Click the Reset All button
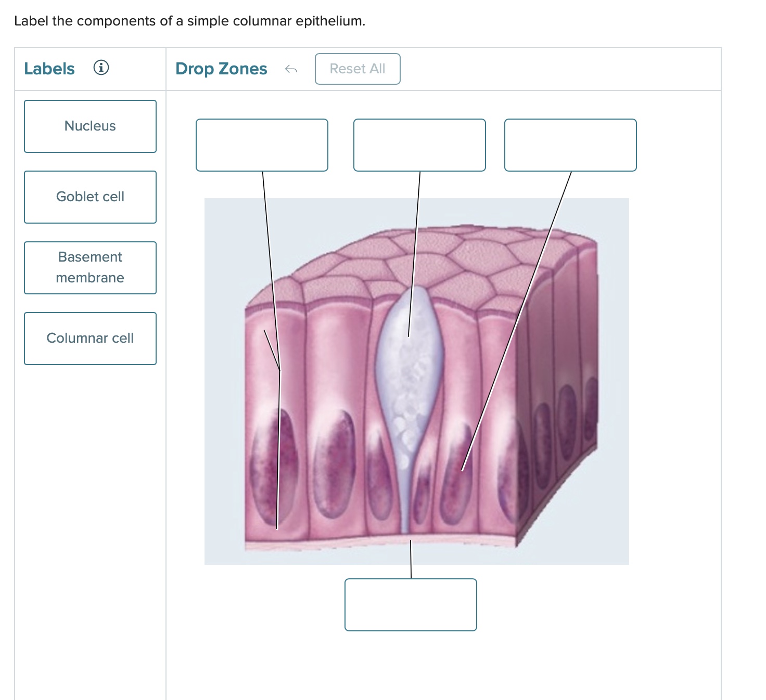 coord(357,68)
